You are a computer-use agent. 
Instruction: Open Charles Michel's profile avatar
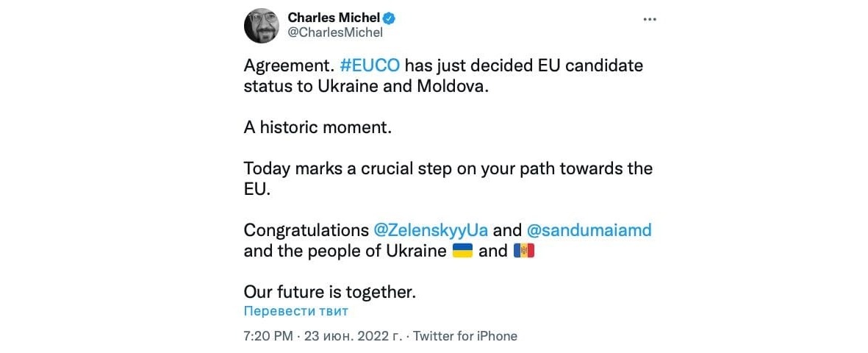[x=261, y=25]
